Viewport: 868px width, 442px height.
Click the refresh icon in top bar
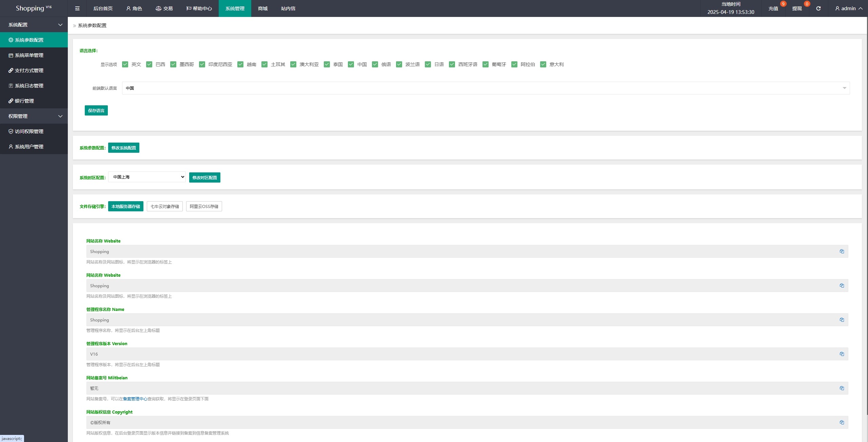(818, 8)
